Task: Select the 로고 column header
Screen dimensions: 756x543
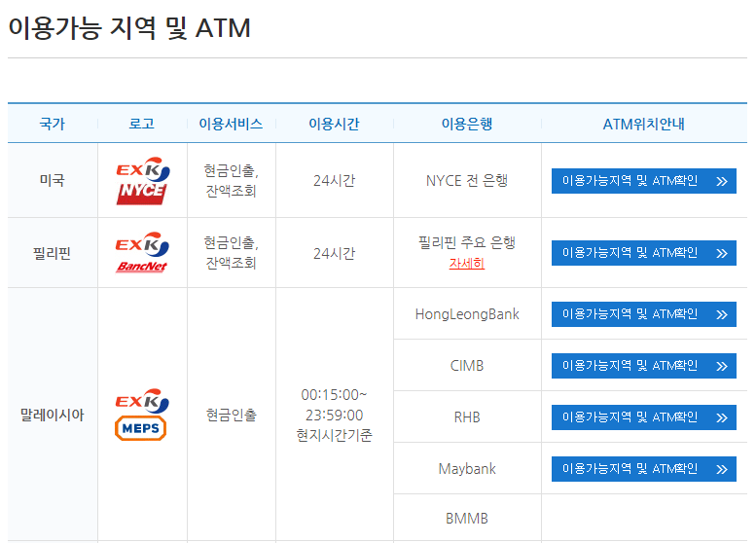Action: pyautogui.click(x=142, y=124)
